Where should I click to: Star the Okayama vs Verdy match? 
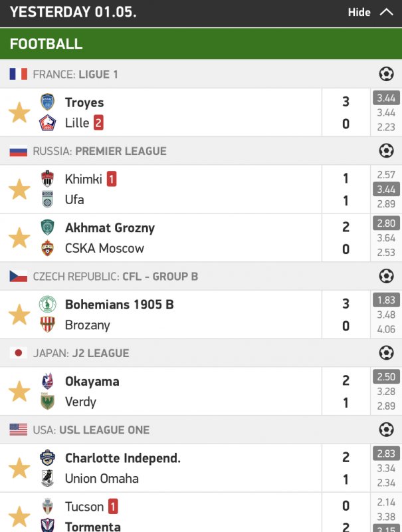pyautogui.click(x=19, y=392)
